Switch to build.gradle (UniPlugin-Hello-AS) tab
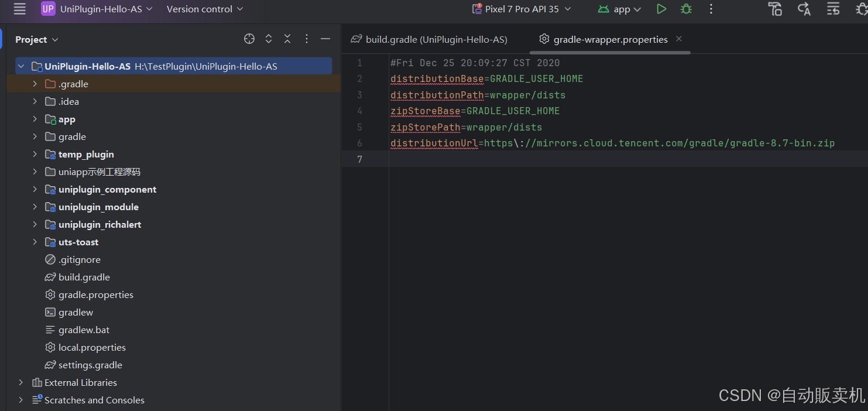The width and height of the screenshot is (868, 411). click(429, 39)
